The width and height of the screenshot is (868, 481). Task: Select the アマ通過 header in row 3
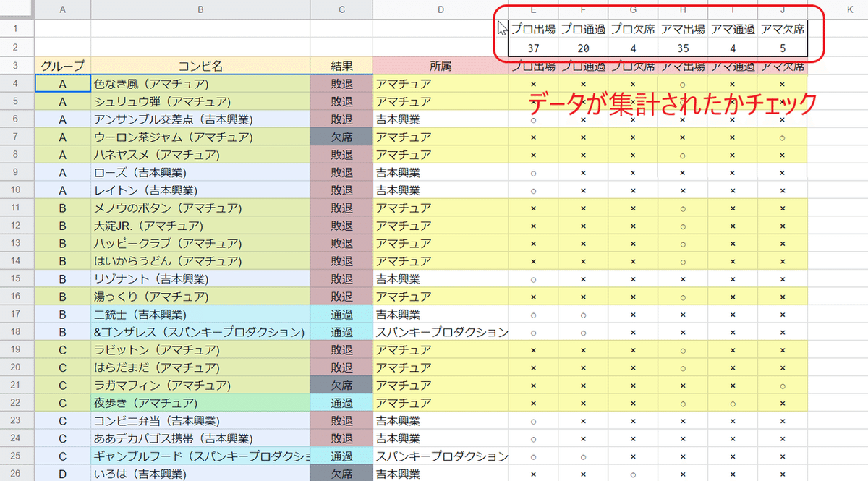(733, 65)
